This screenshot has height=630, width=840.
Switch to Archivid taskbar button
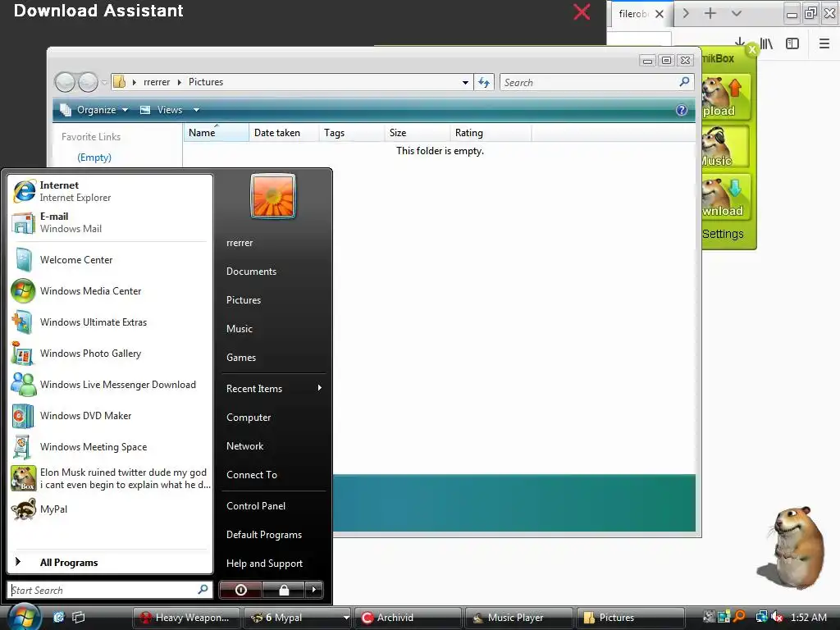click(409, 617)
